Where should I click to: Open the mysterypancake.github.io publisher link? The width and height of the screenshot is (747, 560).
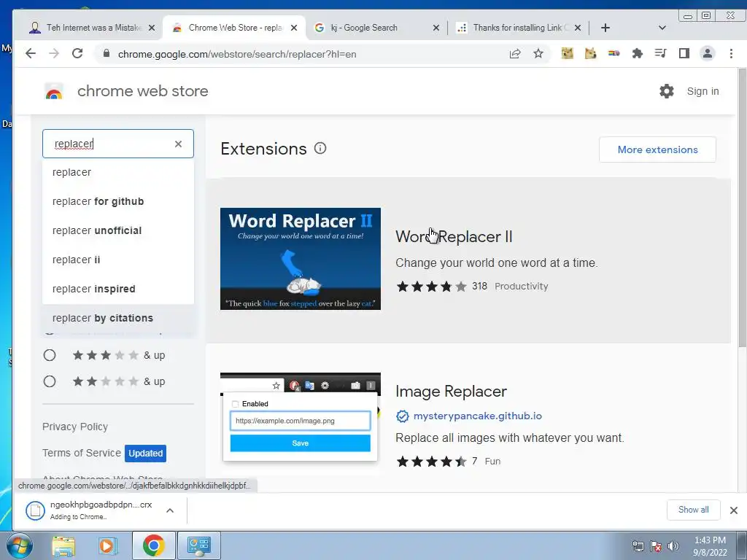point(477,416)
